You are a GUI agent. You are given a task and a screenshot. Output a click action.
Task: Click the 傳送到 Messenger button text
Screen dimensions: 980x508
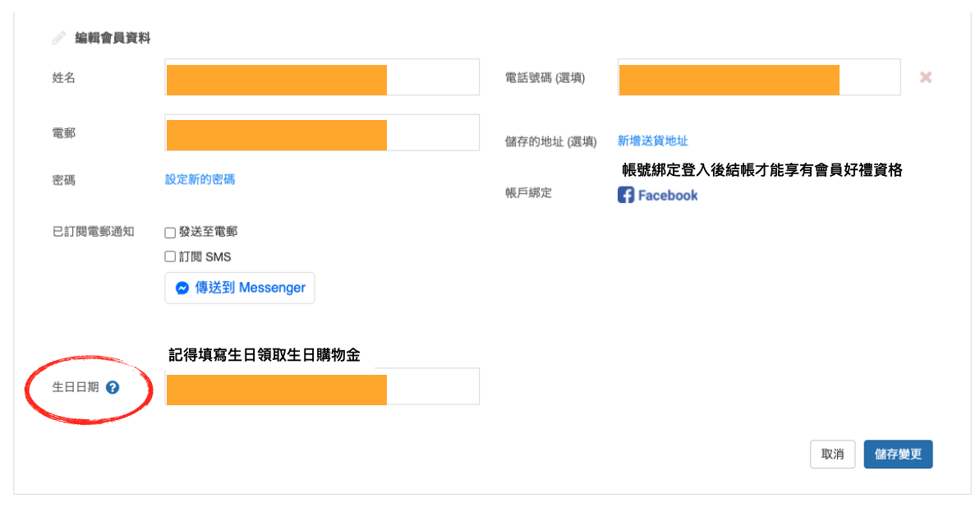[x=250, y=288]
